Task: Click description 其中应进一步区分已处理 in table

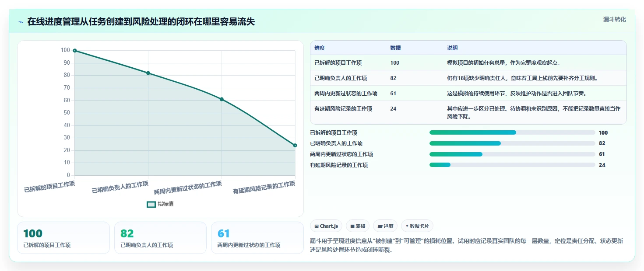Action: point(534,113)
